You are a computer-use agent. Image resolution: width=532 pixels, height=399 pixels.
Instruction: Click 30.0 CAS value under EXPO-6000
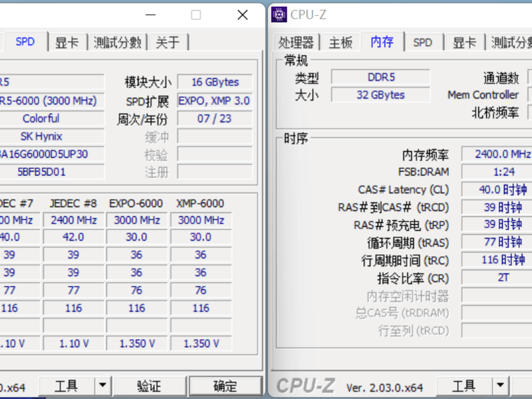(137, 237)
